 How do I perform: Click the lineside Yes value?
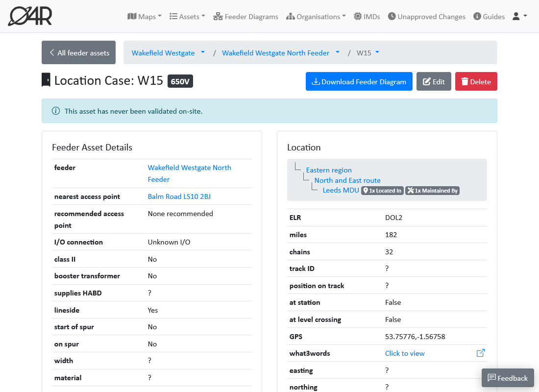click(152, 310)
